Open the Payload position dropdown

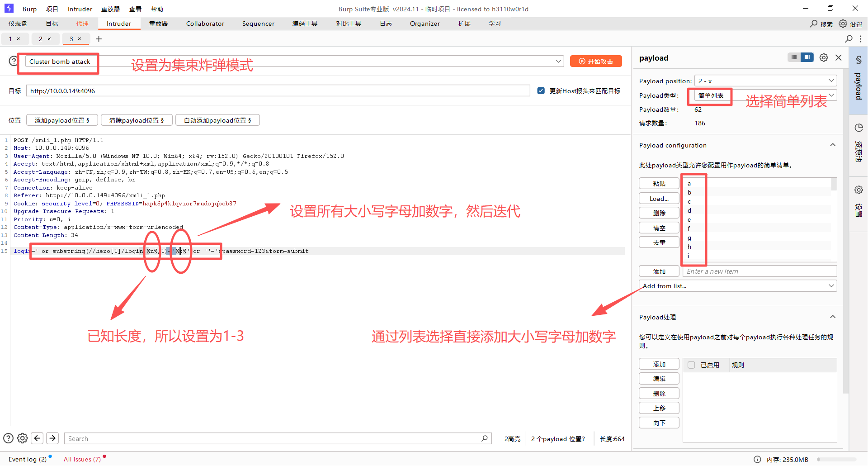765,81
